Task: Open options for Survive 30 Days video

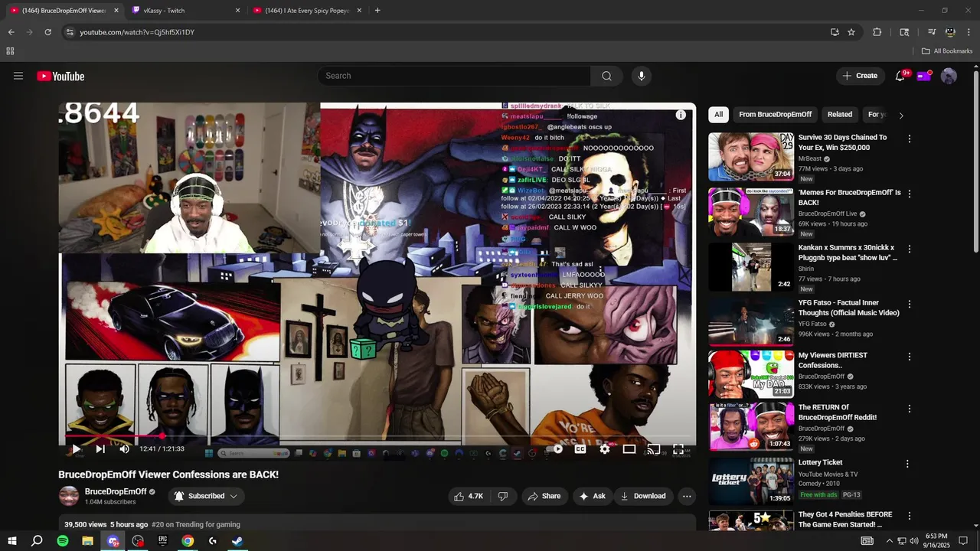Action: pos(910,139)
